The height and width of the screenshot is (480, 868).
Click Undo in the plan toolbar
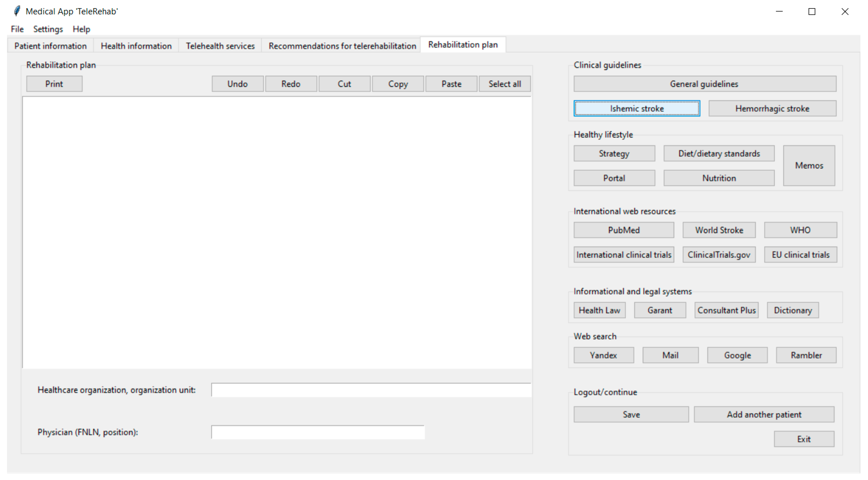coord(237,84)
